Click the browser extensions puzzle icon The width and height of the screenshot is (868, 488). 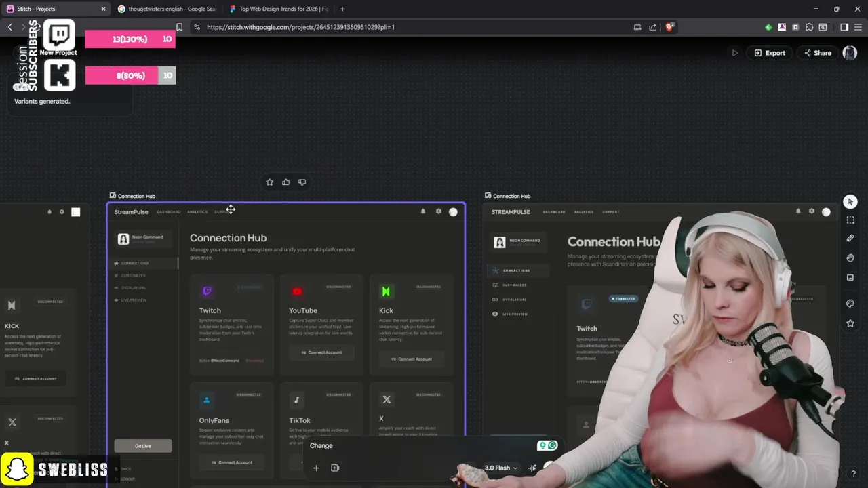pyautogui.click(x=809, y=27)
